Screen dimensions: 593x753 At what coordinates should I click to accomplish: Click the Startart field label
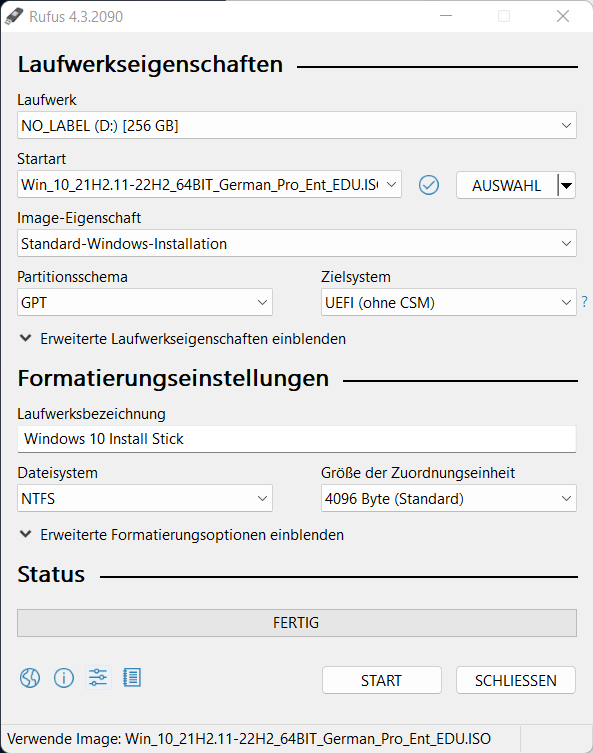point(41,159)
